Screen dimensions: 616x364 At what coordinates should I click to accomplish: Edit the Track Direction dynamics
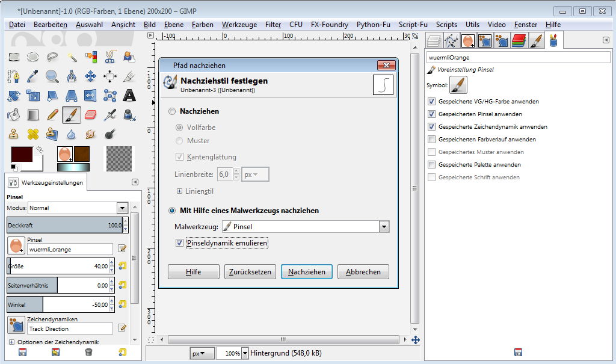[122, 327]
